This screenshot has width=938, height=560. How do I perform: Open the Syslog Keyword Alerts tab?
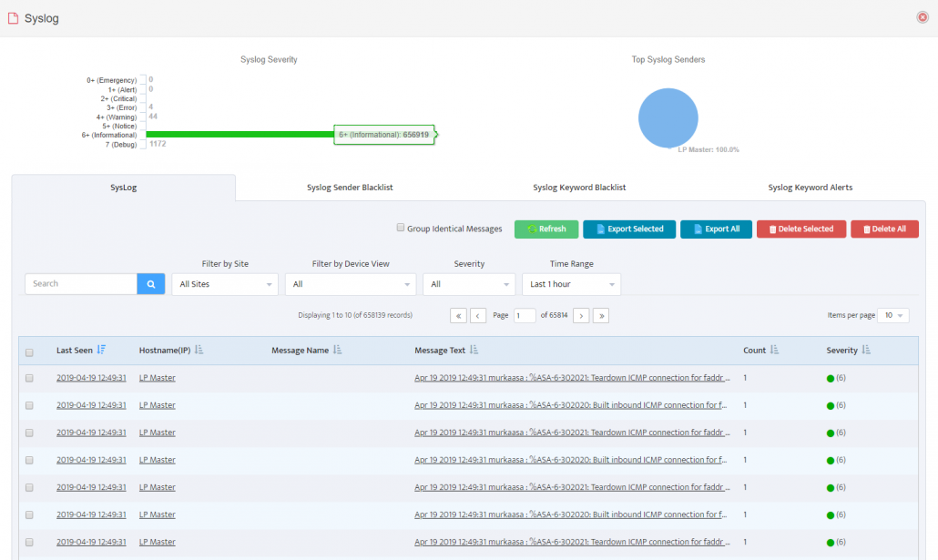(x=810, y=188)
